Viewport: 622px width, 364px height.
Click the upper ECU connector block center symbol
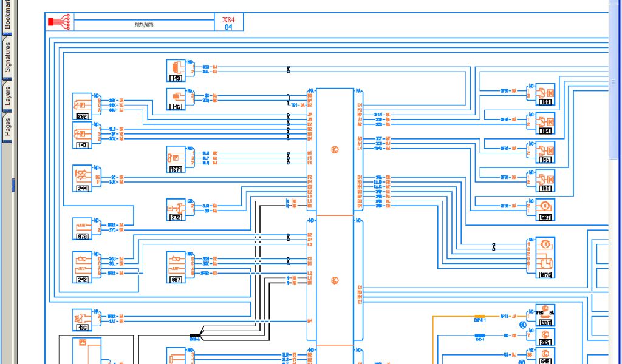[x=335, y=150]
